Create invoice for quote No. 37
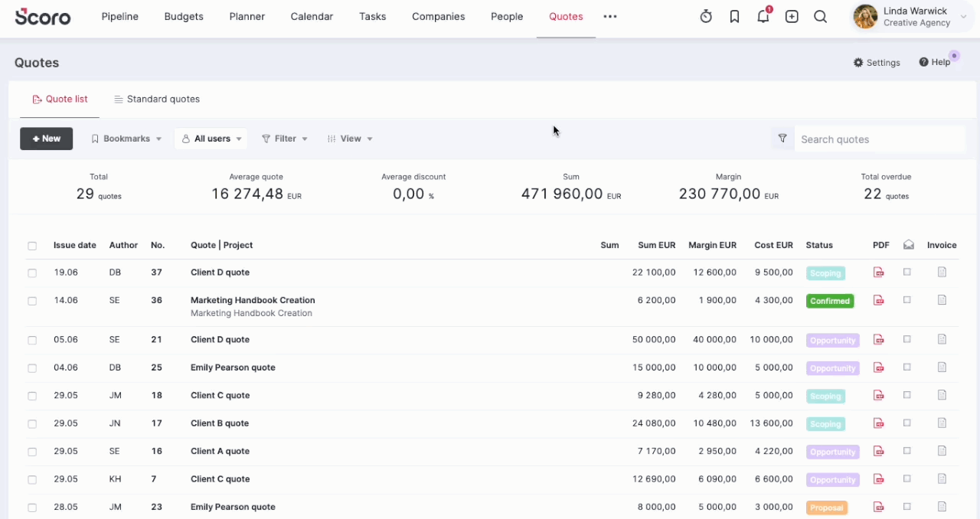Viewport: 980px width, 519px height. (x=942, y=273)
